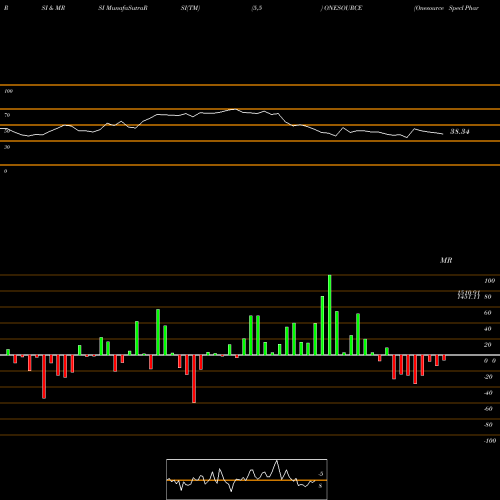Image resolution: width=500 pixels, height=500 pixels.
Task: Click the MR axis label 40
Action: [487, 329]
